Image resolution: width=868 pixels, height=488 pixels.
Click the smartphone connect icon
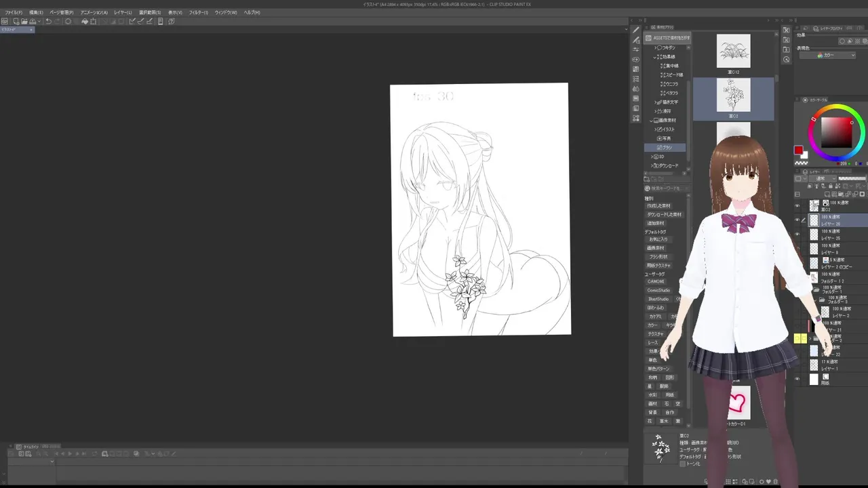[x=161, y=22]
